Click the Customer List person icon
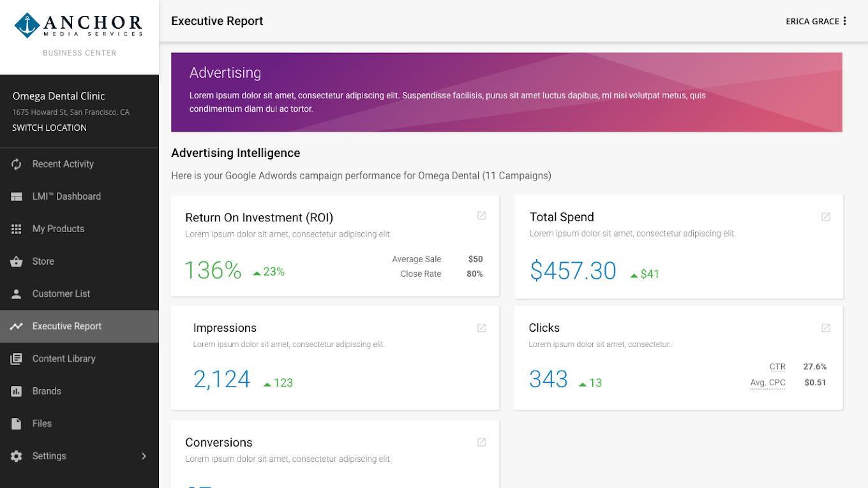868x488 pixels. (x=17, y=294)
